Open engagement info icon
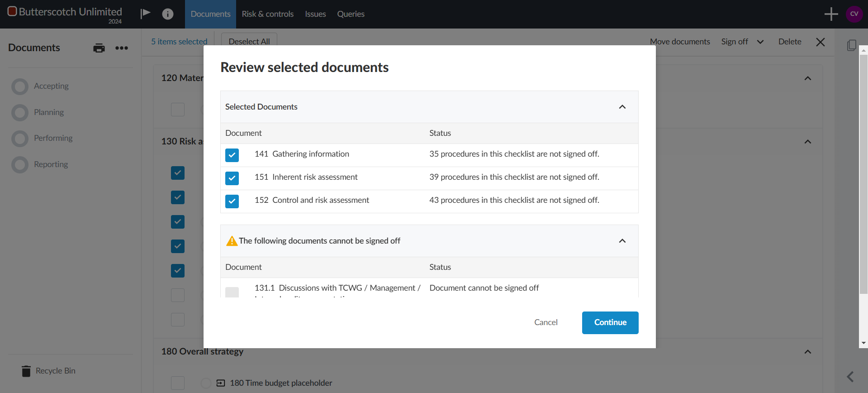The image size is (868, 393). coord(168,14)
